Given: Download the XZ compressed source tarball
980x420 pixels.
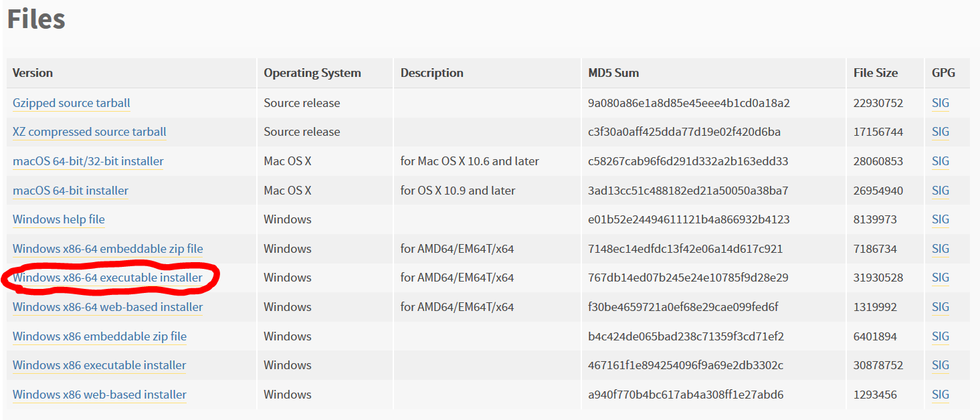Looking at the screenshot, I should point(89,132).
